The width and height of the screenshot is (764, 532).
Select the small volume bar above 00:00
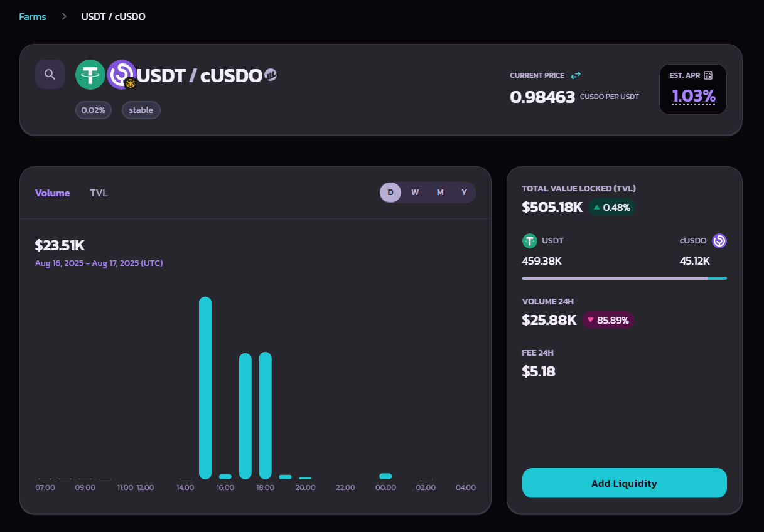point(385,476)
